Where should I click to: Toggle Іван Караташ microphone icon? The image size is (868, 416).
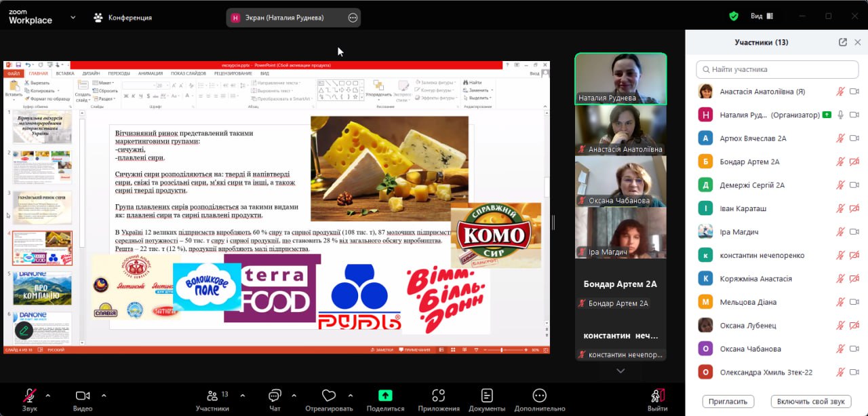pyautogui.click(x=840, y=208)
